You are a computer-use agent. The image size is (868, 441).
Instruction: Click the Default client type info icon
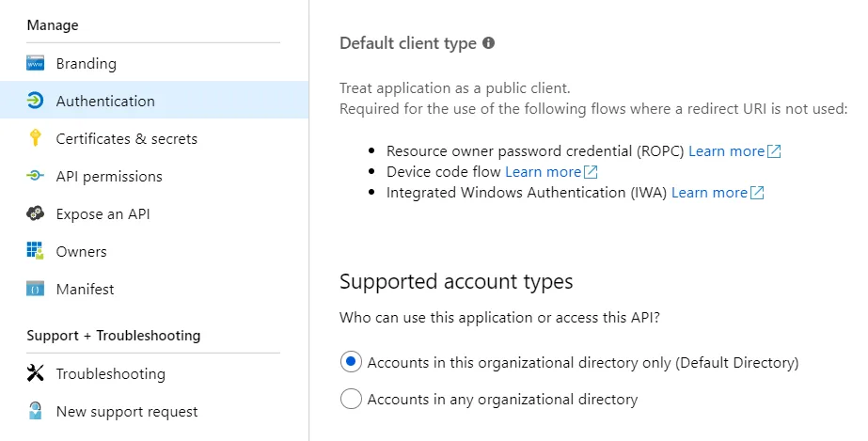pyautogui.click(x=488, y=43)
